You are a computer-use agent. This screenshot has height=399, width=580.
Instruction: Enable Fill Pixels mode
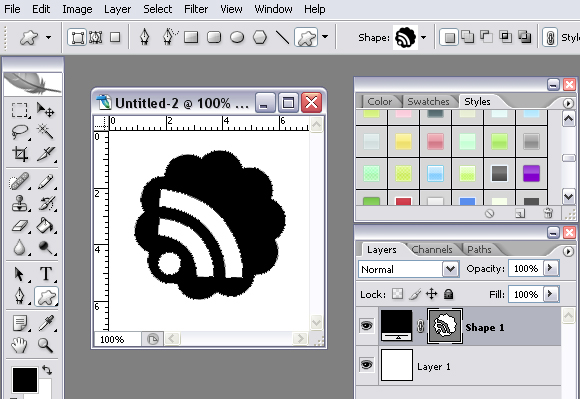(x=115, y=37)
